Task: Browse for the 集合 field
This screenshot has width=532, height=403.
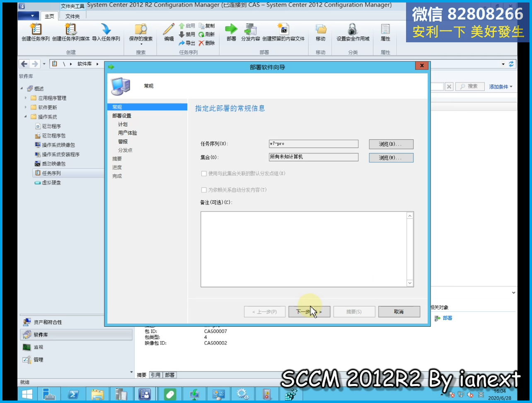Action: tap(391, 158)
